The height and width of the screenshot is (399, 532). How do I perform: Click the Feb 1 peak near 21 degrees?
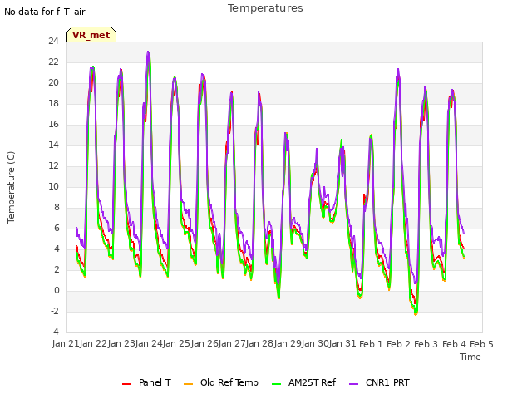(x=398, y=70)
